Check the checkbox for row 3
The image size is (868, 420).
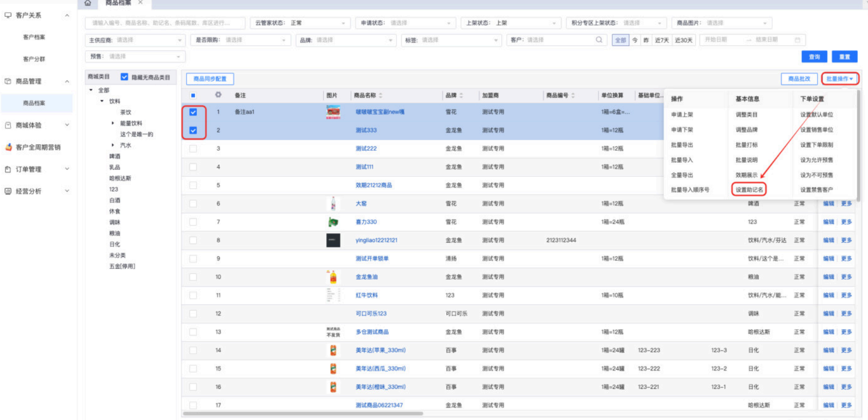(x=193, y=149)
